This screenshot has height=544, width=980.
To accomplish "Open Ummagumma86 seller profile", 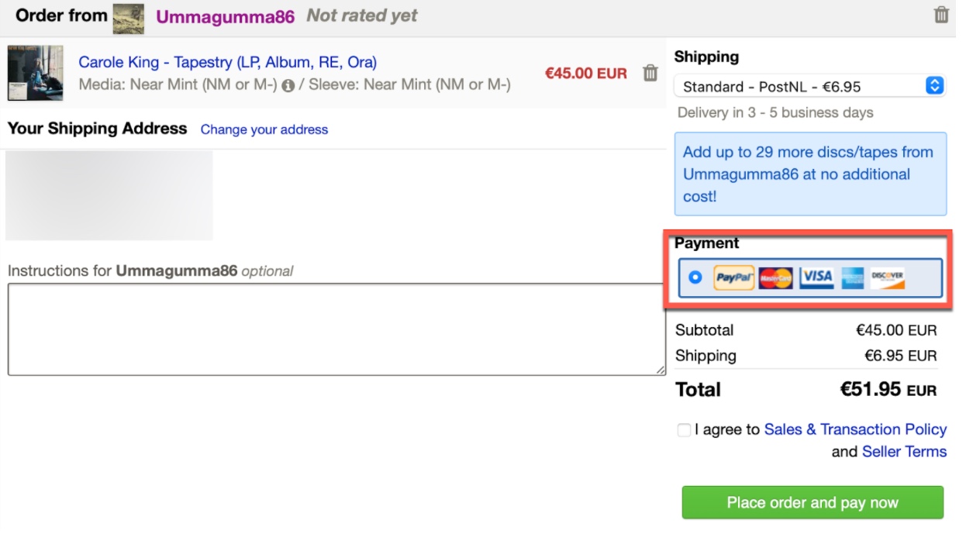I will click(x=225, y=16).
